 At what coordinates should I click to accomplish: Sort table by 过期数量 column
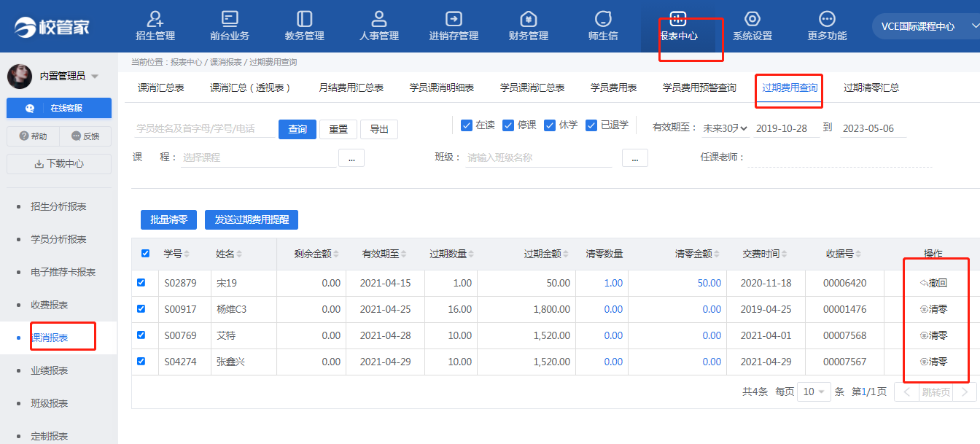click(x=471, y=254)
